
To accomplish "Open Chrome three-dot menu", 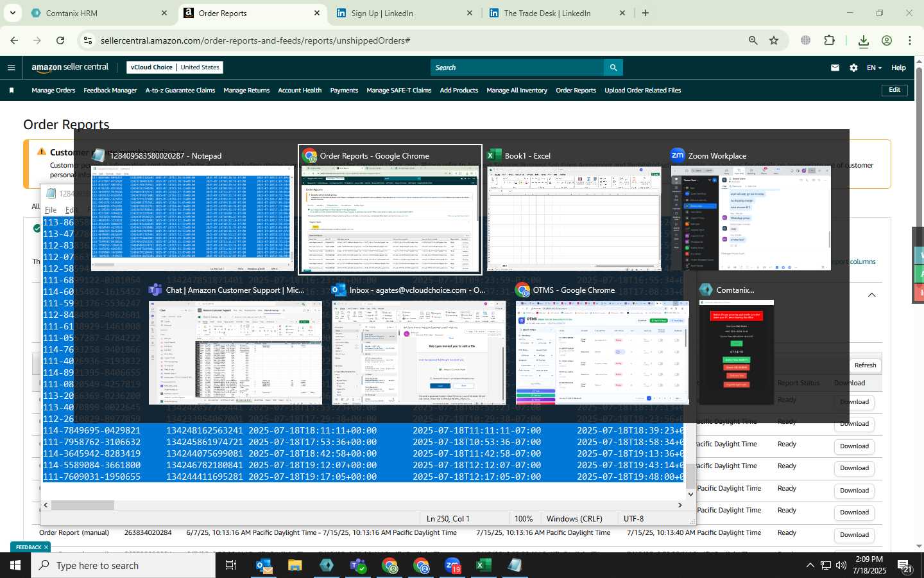I will [x=909, y=40].
